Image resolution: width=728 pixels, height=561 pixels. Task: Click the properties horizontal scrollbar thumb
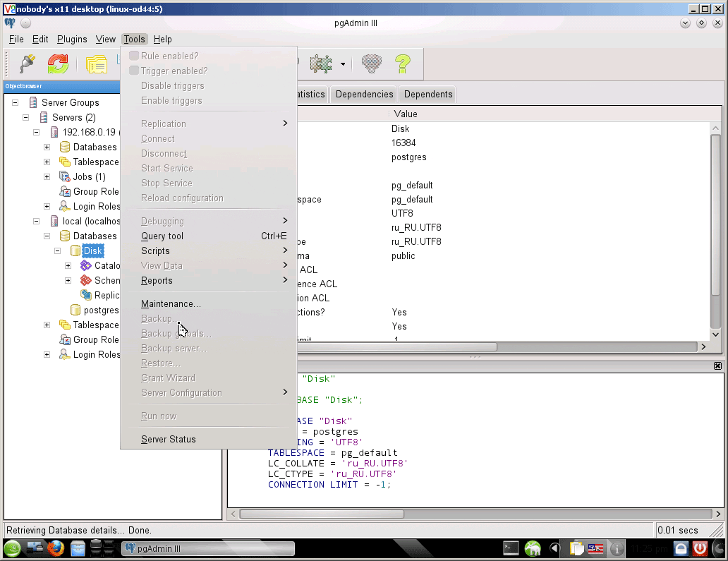coord(397,347)
